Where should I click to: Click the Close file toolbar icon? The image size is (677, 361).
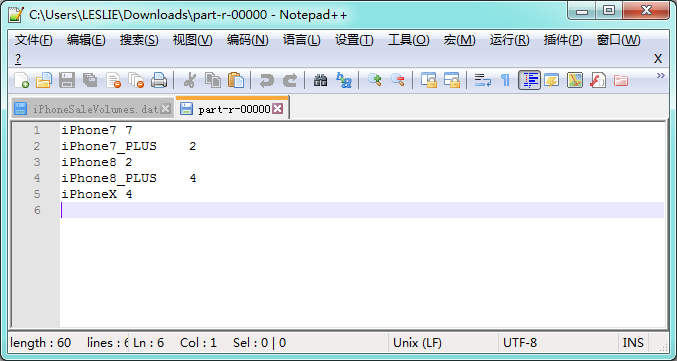pos(113,80)
